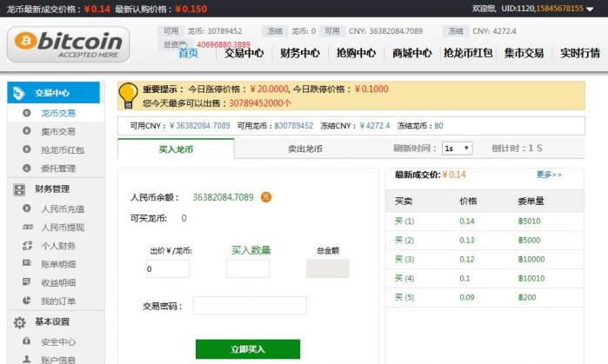Click the light bulb notice icon
The height and width of the screenshot is (364, 608).
coord(128,94)
